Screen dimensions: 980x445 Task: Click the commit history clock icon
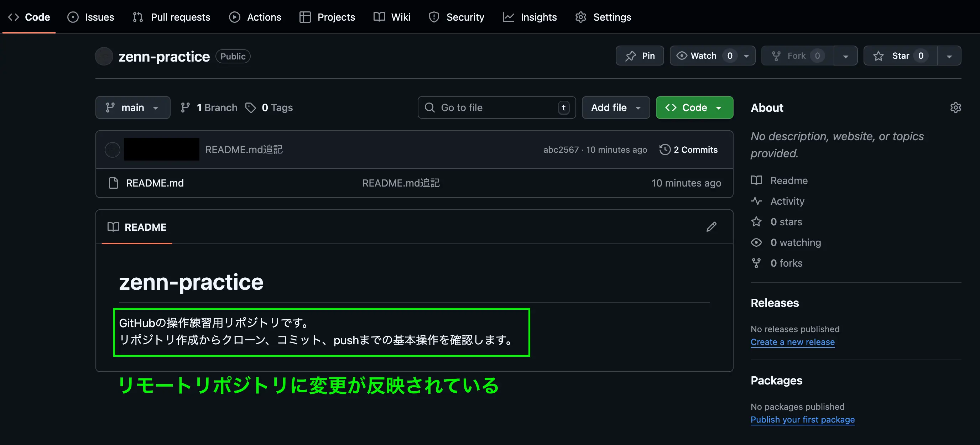click(664, 150)
